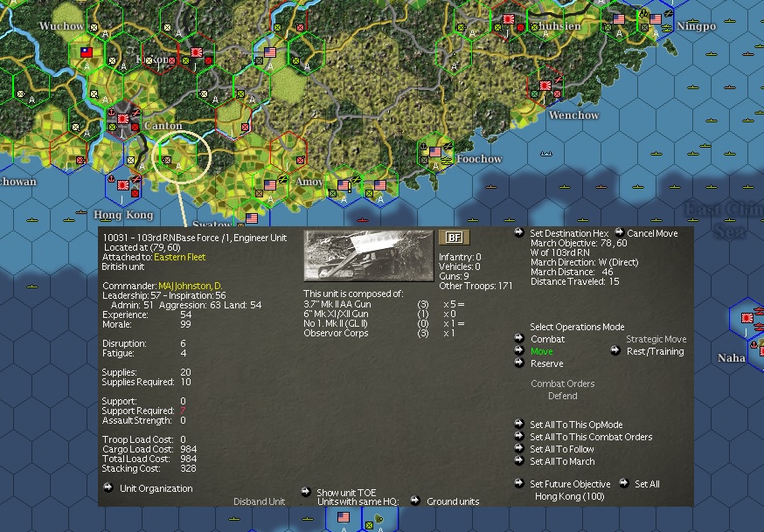The height and width of the screenshot is (532, 764).
Task: Click the Unit Organization arrow icon
Action: click(x=110, y=488)
